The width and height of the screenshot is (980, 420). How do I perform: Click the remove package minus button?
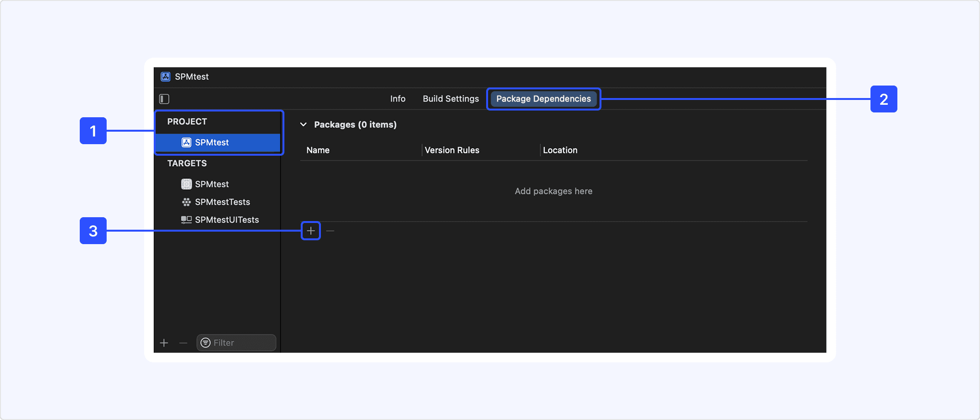click(330, 231)
